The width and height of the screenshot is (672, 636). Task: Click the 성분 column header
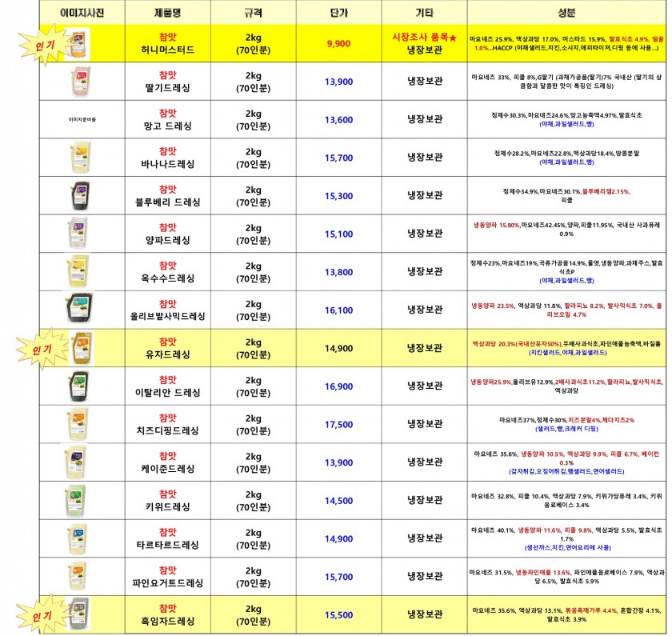tap(565, 10)
